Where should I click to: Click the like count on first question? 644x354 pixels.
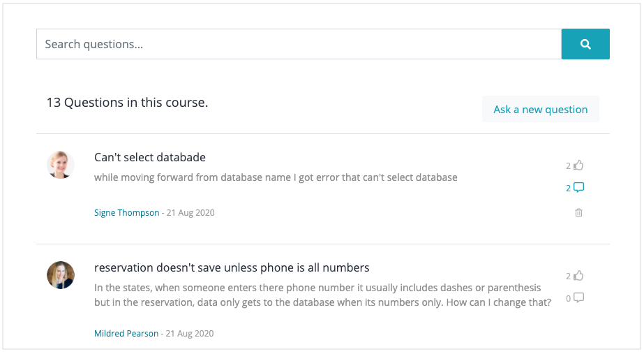click(x=569, y=165)
